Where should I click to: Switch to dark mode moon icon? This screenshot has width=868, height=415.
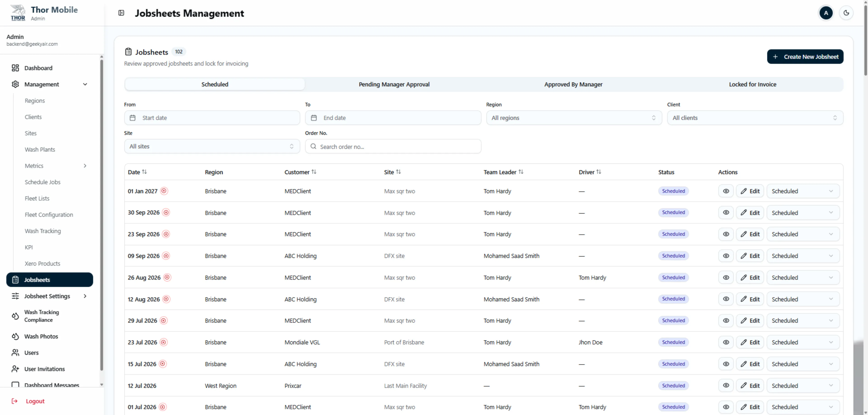click(846, 13)
